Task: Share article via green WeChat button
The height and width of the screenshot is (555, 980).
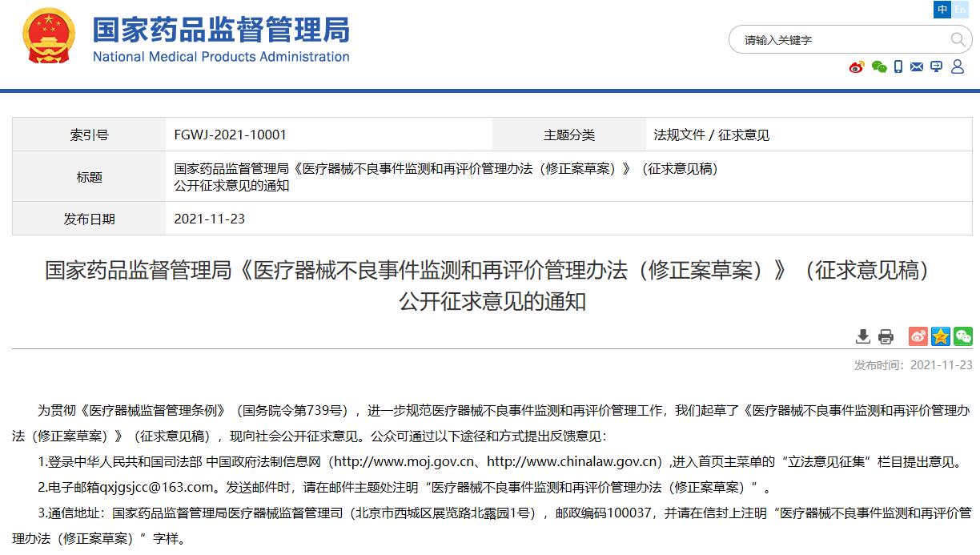Action: (962, 336)
